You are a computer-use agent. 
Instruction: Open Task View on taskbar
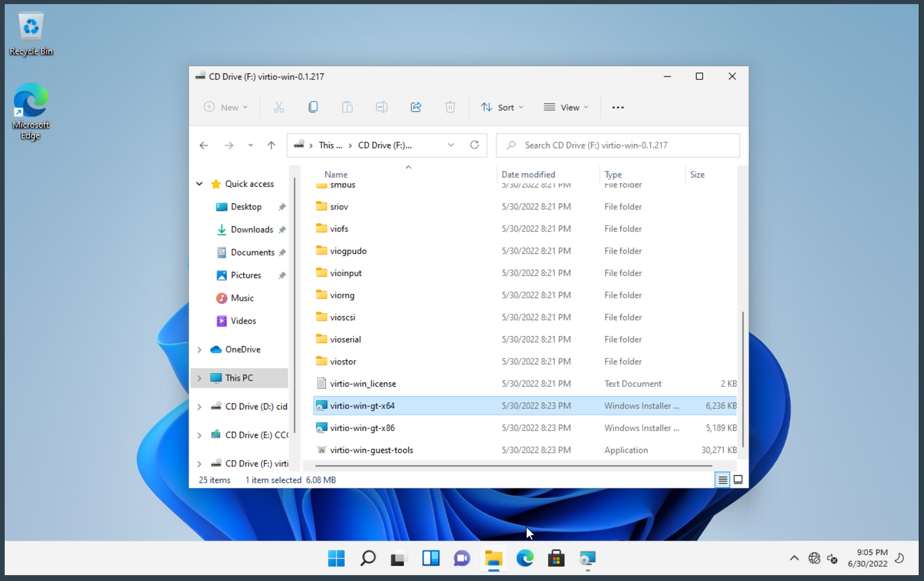pyautogui.click(x=399, y=558)
